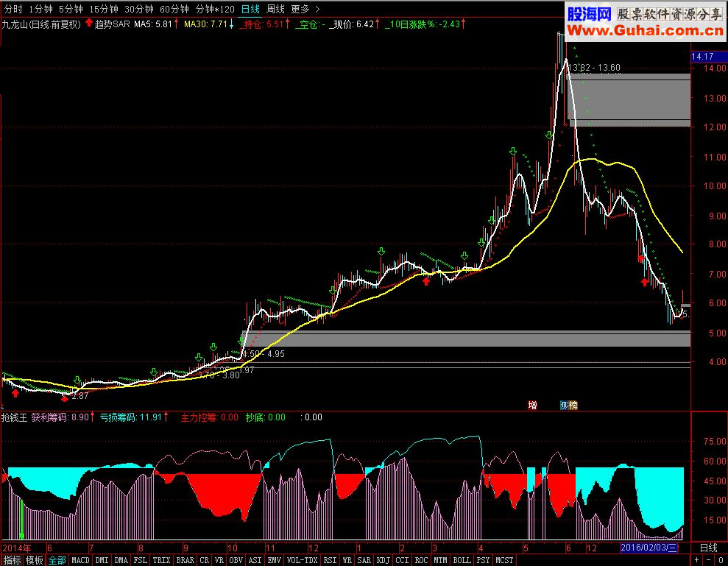
Task: Apply the MCST indicator
Action: coord(504,560)
